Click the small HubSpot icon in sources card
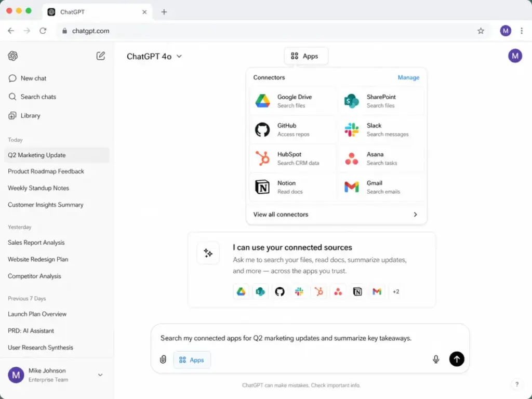This screenshot has width=532, height=399. click(318, 291)
